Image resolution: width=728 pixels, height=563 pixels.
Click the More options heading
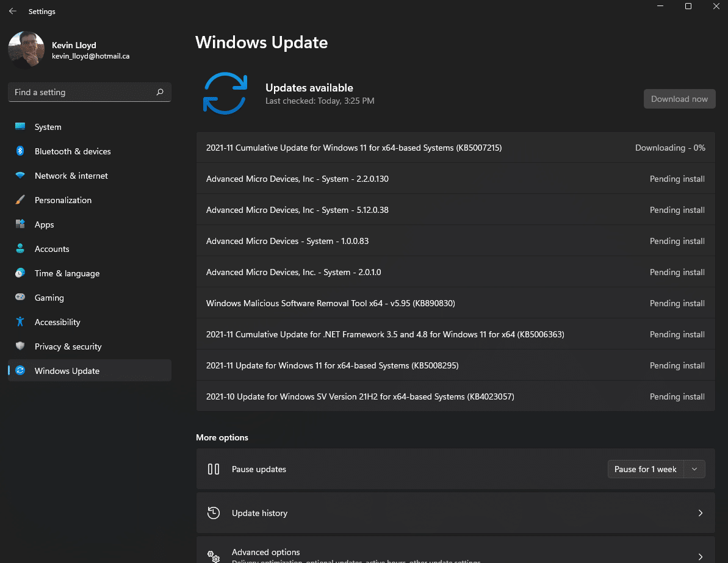point(222,437)
